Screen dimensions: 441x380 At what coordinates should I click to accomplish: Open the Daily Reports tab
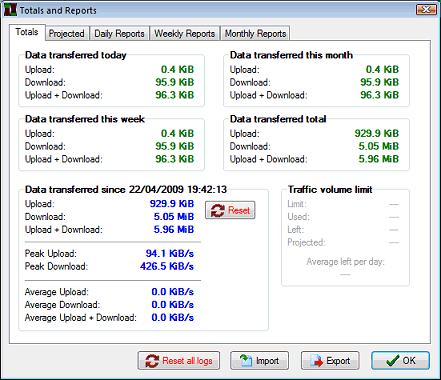click(x=119, y=34)
